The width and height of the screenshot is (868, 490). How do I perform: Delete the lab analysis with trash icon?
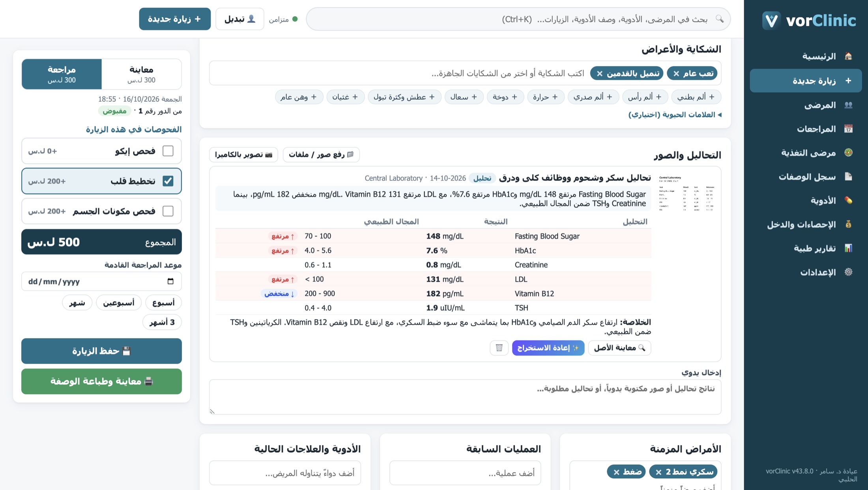pyautogui.click(x=499, y=348)
